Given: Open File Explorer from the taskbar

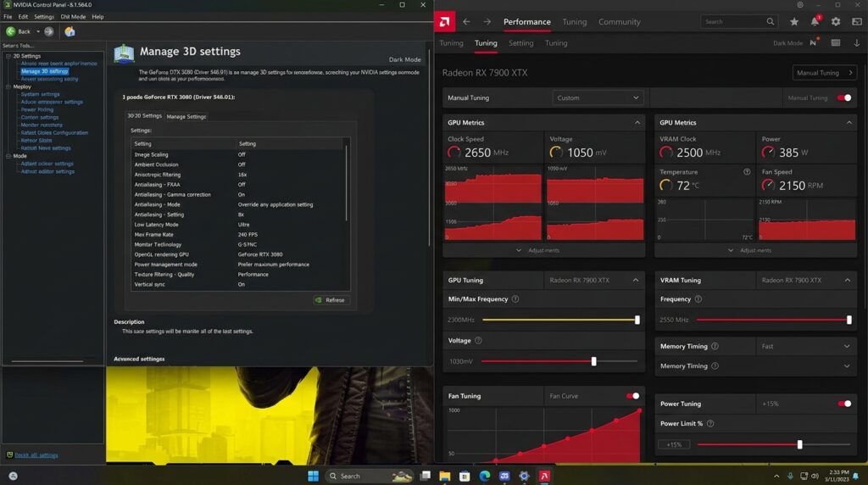Looking at the screenshot, I should [444, 476].
